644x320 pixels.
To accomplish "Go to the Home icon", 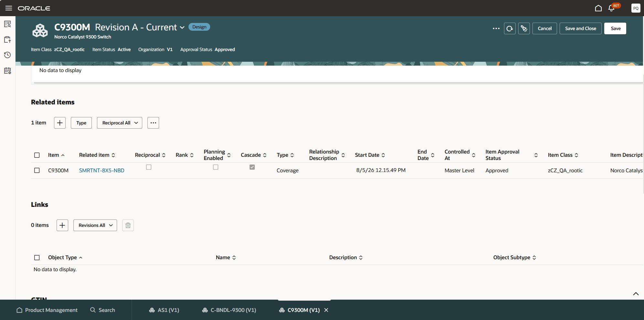I will tap(598, 8).
